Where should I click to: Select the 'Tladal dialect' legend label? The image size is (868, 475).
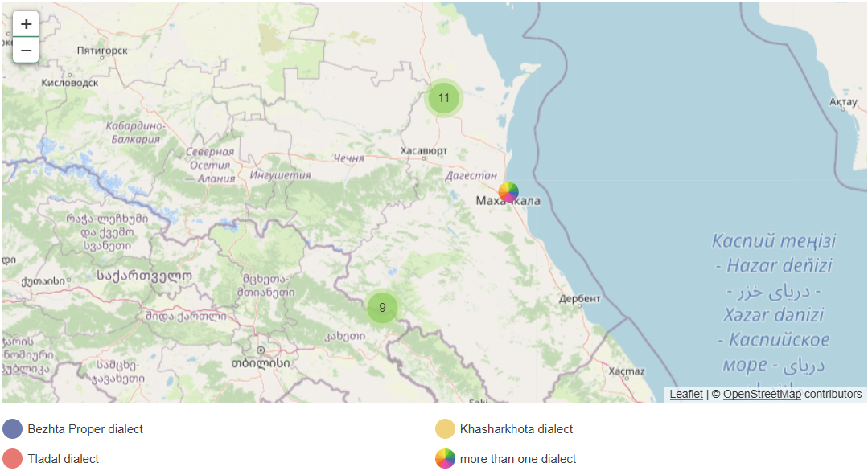(x=64, y=459)
